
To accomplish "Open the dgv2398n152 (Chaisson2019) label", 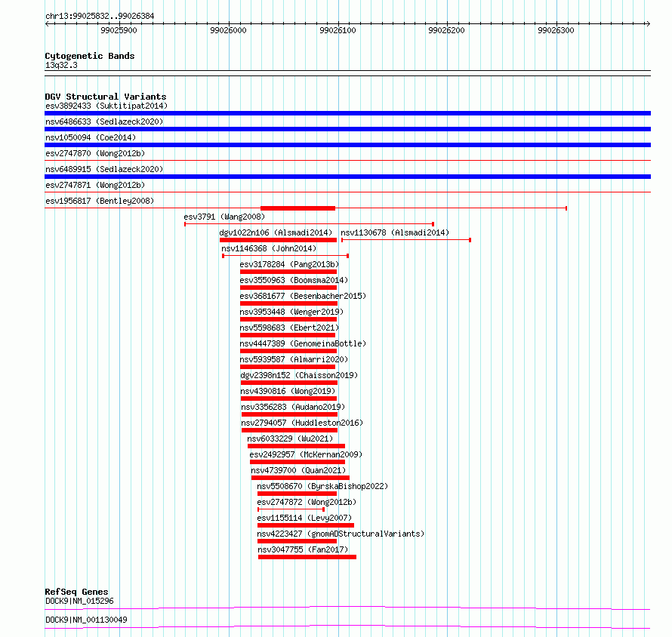I will point(299,375).
